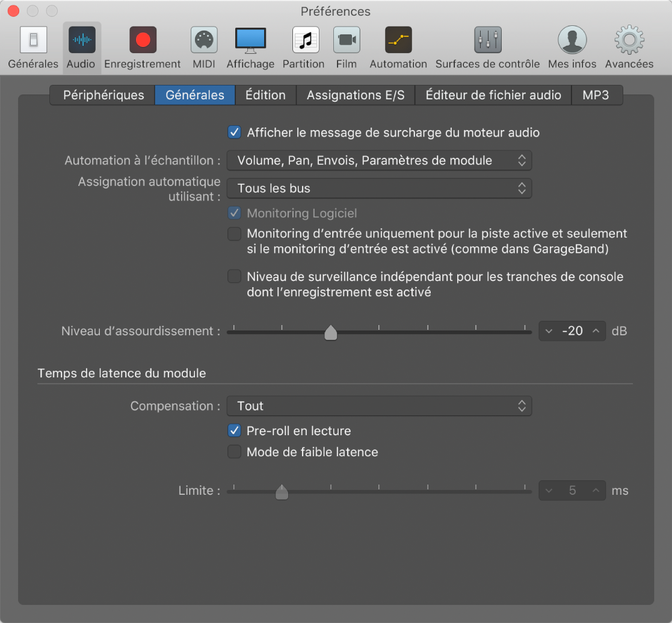
Task: Select the Film preferences icon
Action: (347, 48)
